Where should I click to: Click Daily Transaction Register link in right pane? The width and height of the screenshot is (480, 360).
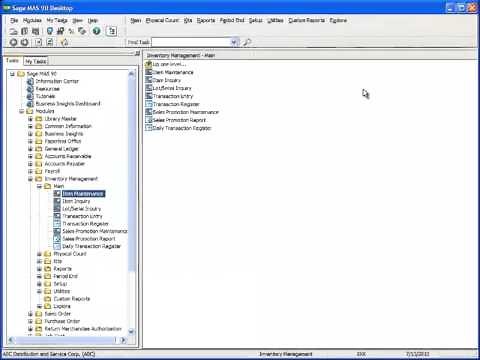(182, 128)
